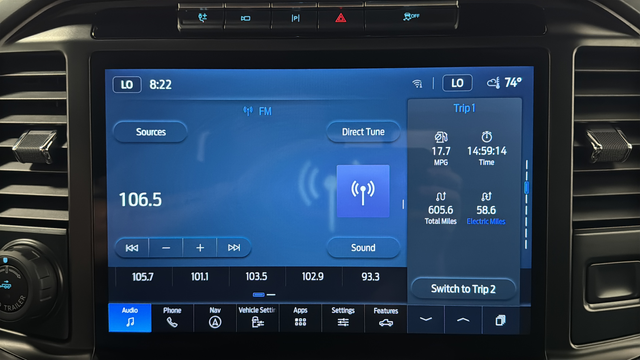Tap the hazard warning triangle button
Image resolution: width=640 pixels, height=360 pixels.
tap(341, 18)
